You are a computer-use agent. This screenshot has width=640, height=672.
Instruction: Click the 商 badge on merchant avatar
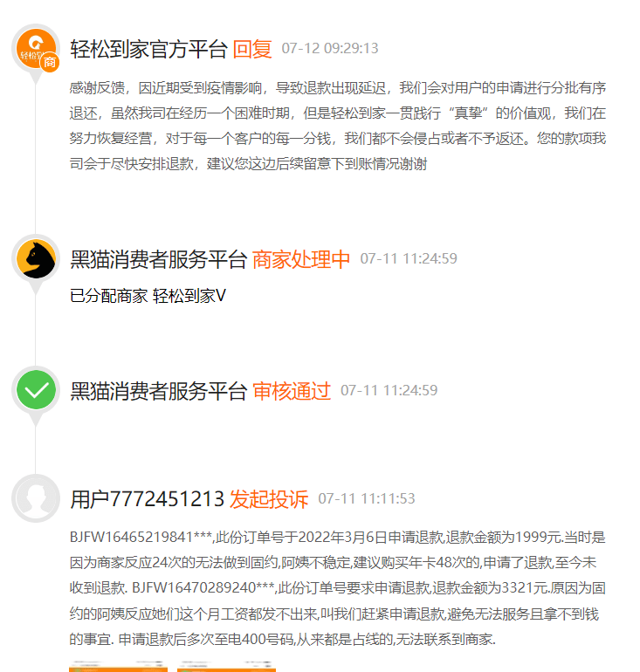pos(50,63)
